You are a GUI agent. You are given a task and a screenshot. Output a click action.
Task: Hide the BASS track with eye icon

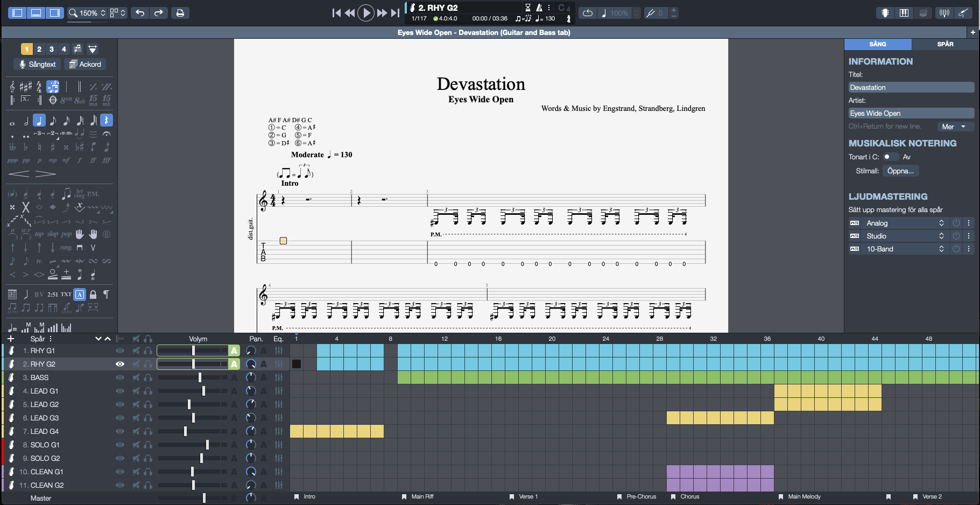click(120, 377)
